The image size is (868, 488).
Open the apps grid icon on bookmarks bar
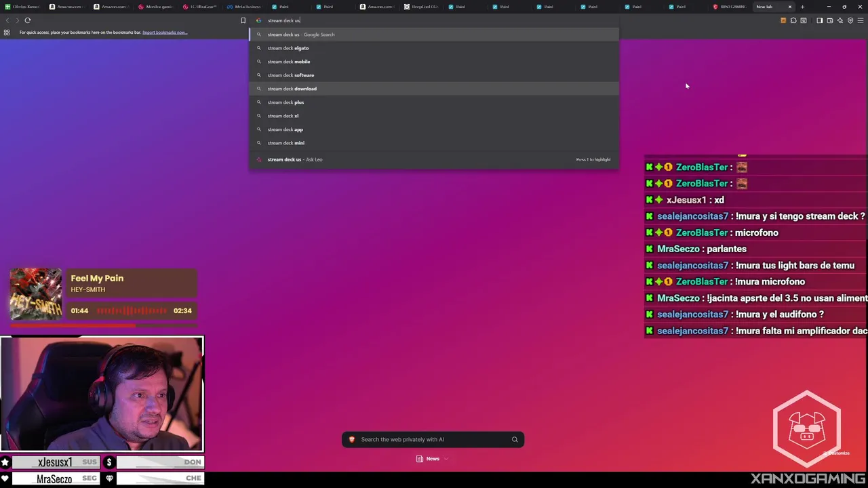[x=7, y=33]
